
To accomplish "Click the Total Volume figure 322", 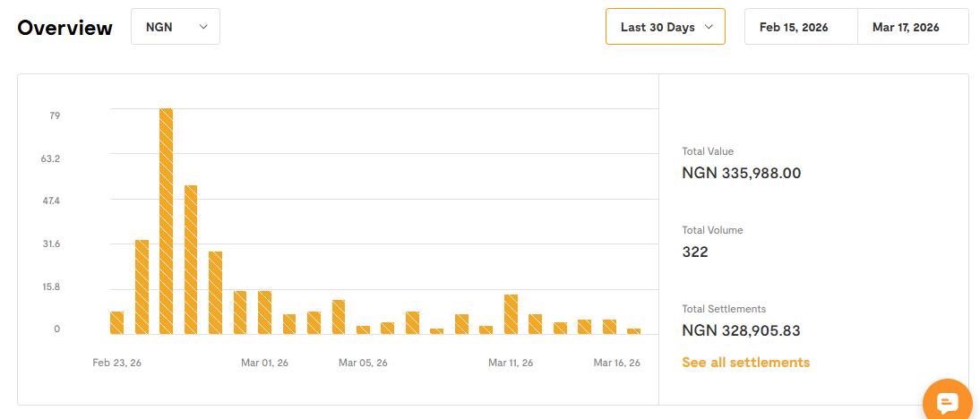I will [x=695, y=252].
